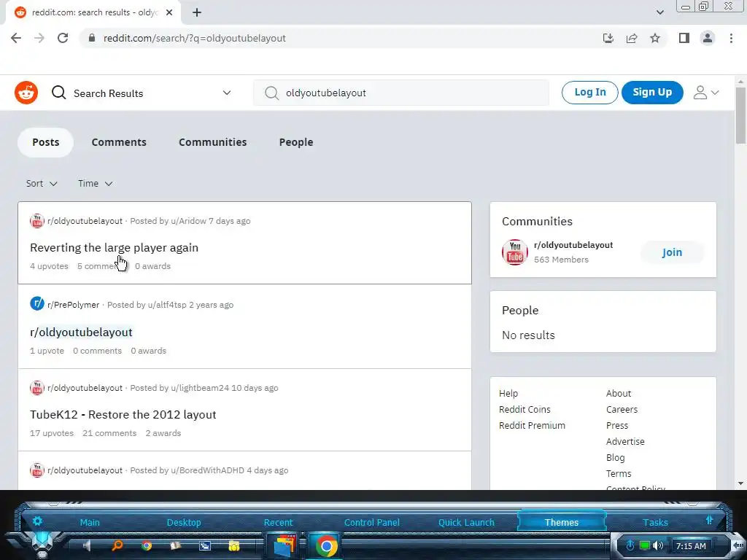Click subreddit icon of lightbeam24's post
The height and width of the screenshot is (560, 747).
pos(37,388)
